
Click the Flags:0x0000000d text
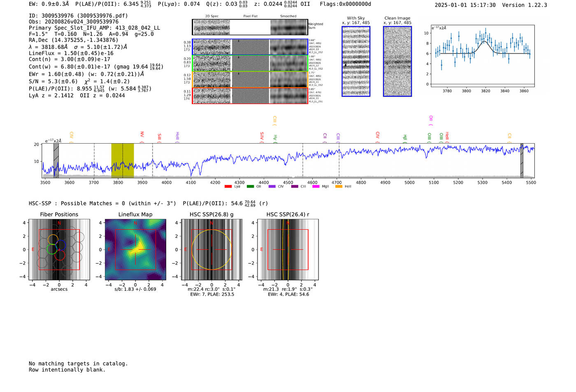346,4
